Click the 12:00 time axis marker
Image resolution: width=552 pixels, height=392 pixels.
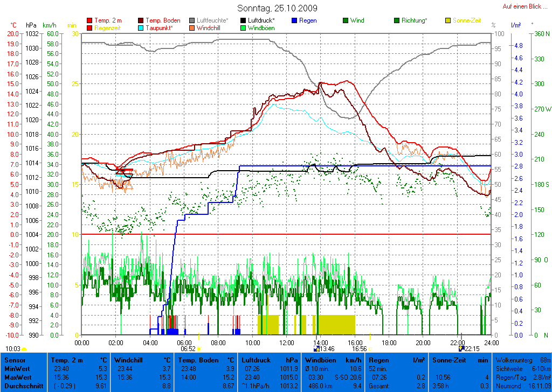pyautogui.click(x=286, y=342)
